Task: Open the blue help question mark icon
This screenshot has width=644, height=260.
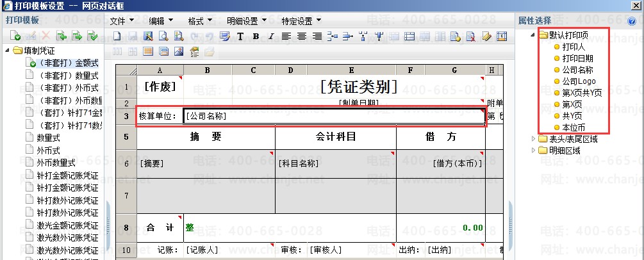Action: [x=632, y=22]
